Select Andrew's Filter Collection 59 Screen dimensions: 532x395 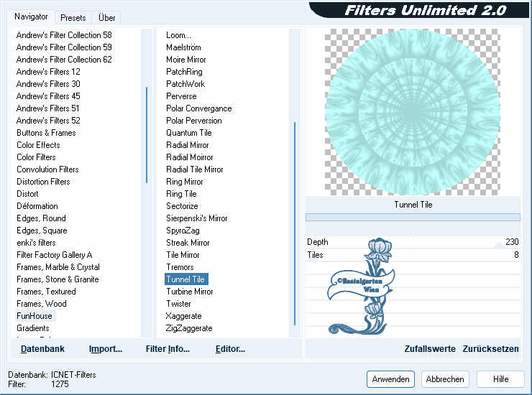pos(64,47)
